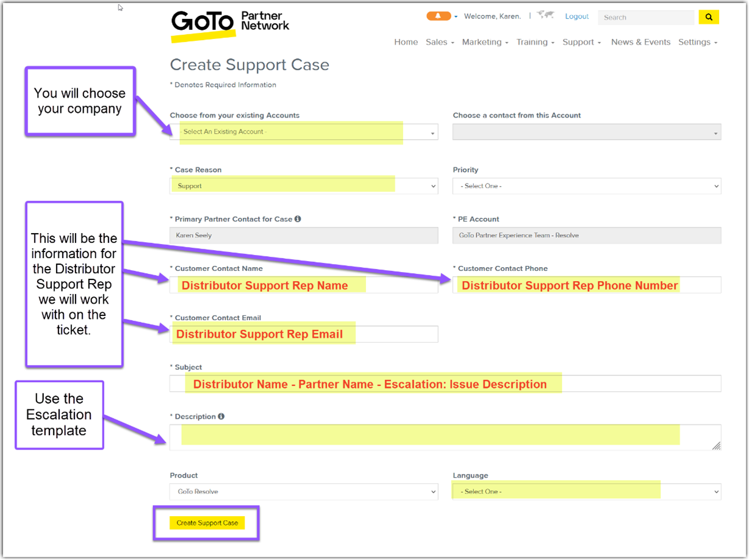
Task: Open the Training menu
Action: tap(536, 42)
